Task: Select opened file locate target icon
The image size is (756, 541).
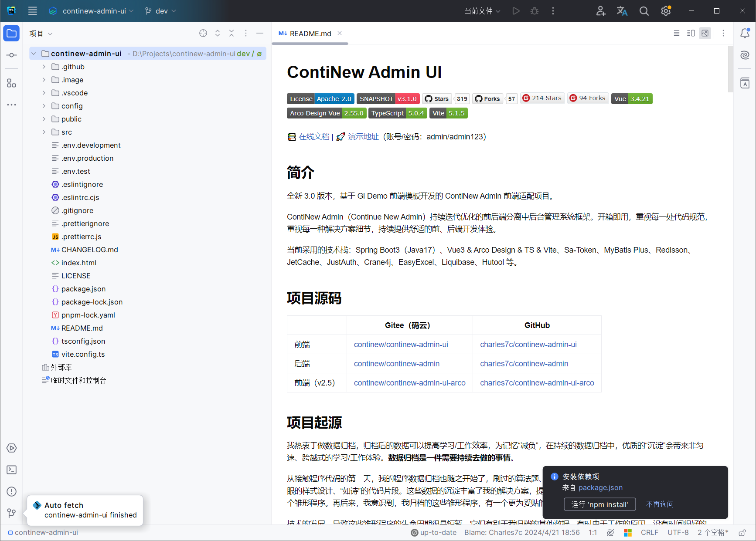Action: (203, 34)
